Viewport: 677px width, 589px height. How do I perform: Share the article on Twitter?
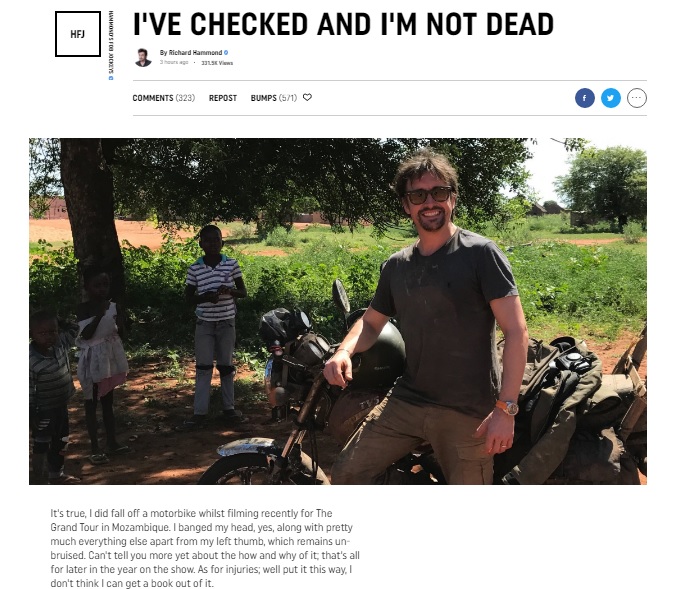pyautogui.click(x=611, y=98)
